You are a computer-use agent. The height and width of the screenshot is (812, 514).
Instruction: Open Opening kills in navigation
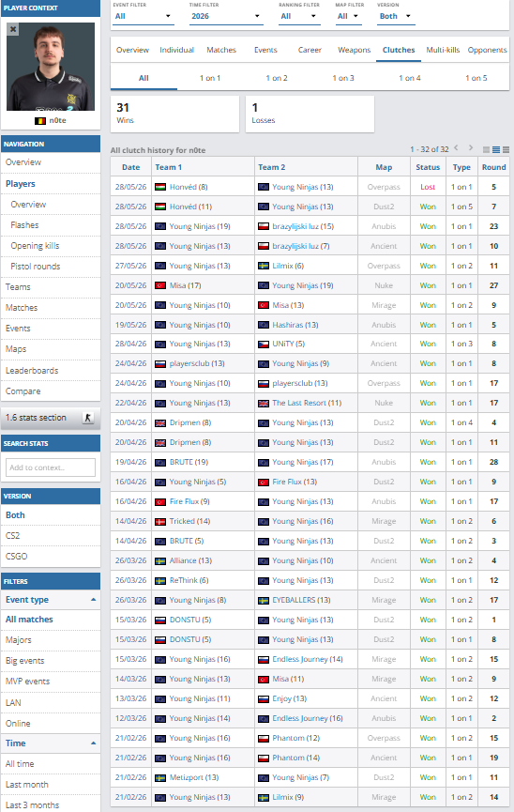point(51,245)
